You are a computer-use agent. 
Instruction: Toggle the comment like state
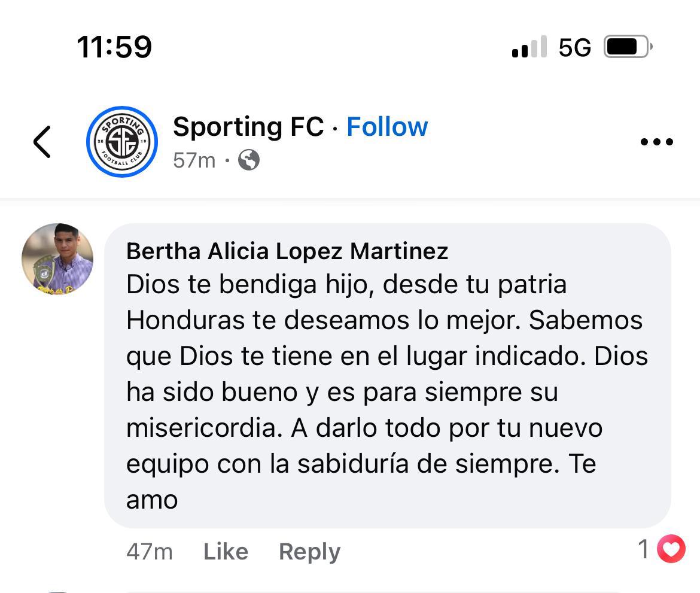[x=226, y=551]
